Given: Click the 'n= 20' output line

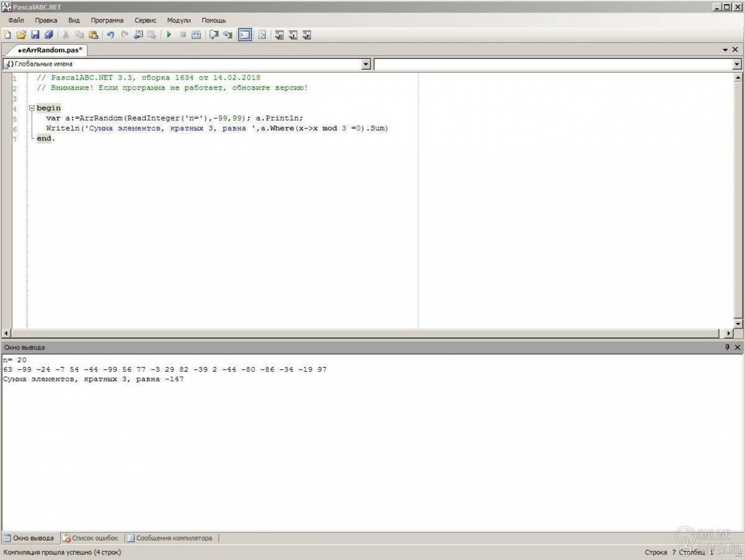Looking at the screenshot, I should (15, 359).
